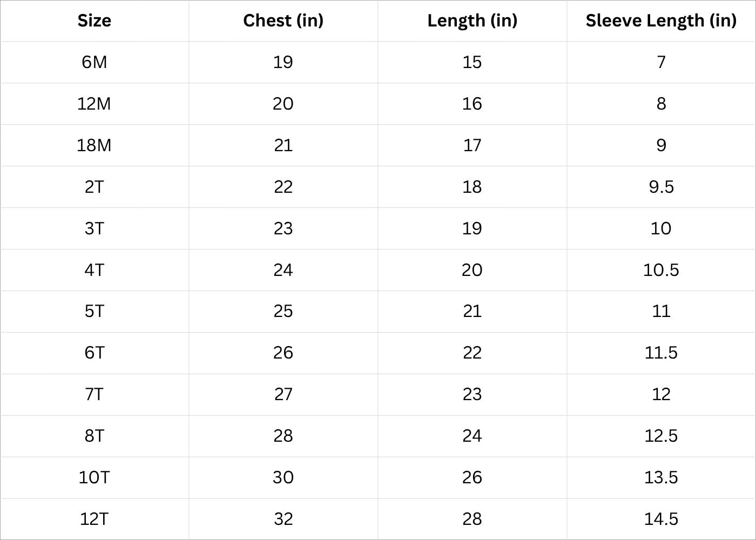756x540 pixels.
Task: Select chest value 30 in 10T row
Action: pos(283,477)
